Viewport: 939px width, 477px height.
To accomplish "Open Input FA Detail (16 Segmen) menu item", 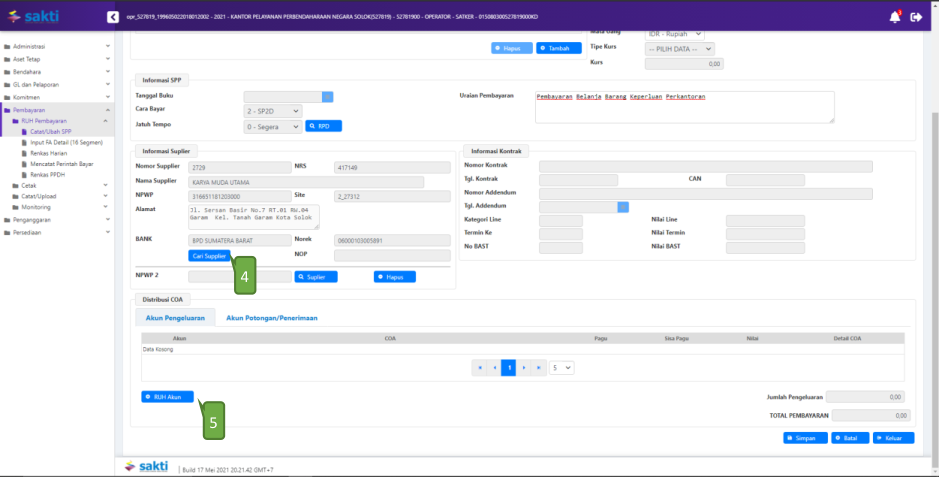I will coord(67,143).
